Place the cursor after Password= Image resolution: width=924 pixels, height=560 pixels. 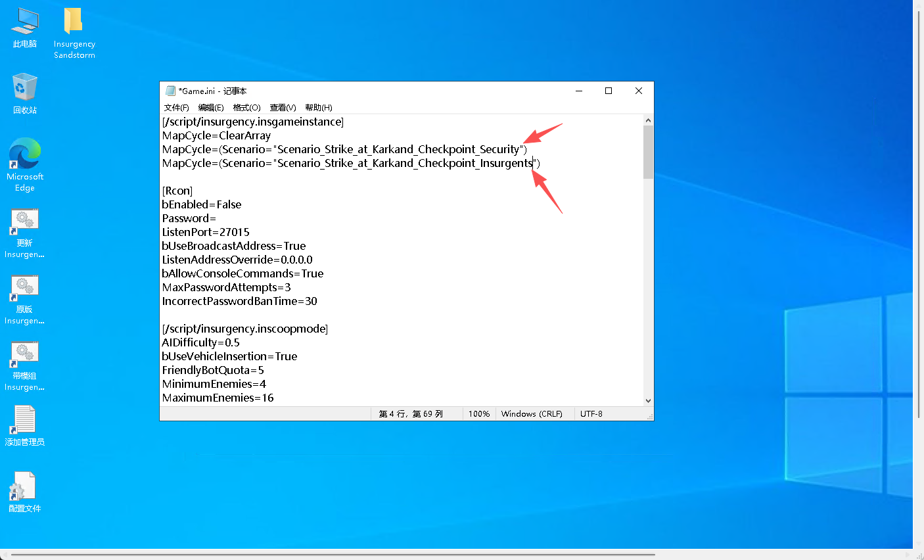tap(217, 218)
